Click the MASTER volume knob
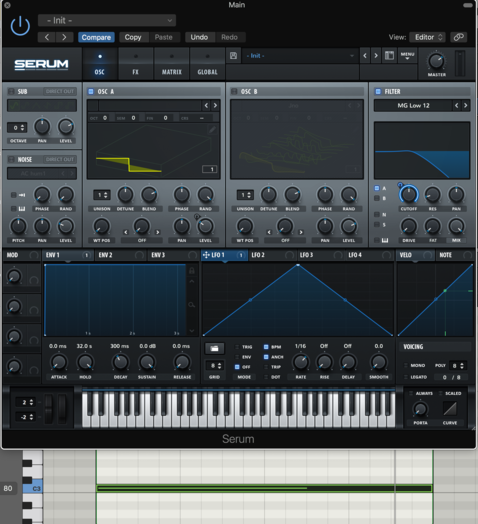 (x=436, y=61)
